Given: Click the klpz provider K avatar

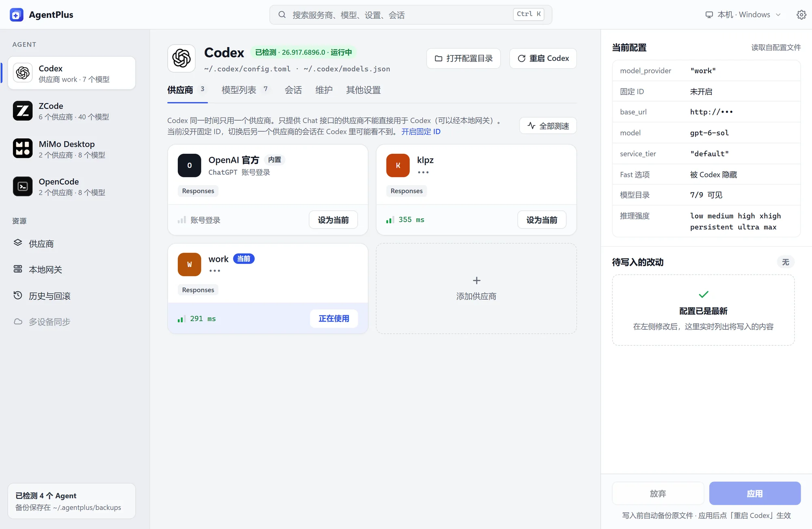Looking at the screenshot, I should pos(398,165).
